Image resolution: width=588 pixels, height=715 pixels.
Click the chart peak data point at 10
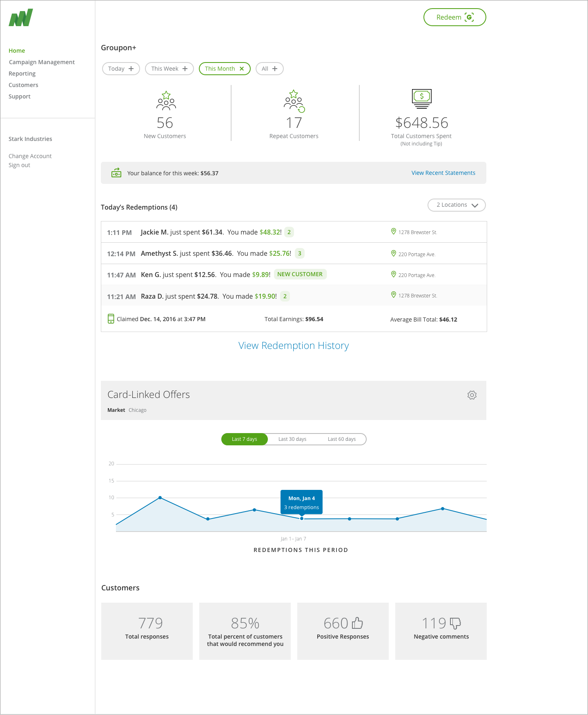tap(160, 498)
